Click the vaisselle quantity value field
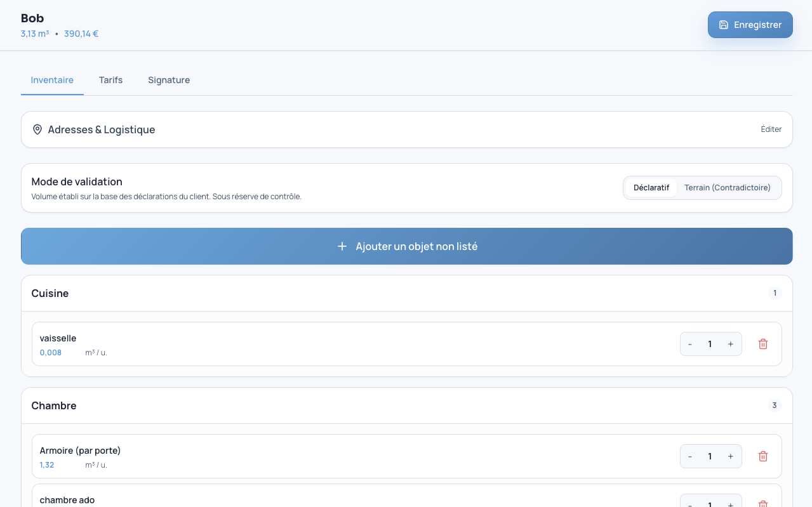The image size is (812, 507). (x=710, y=344)
